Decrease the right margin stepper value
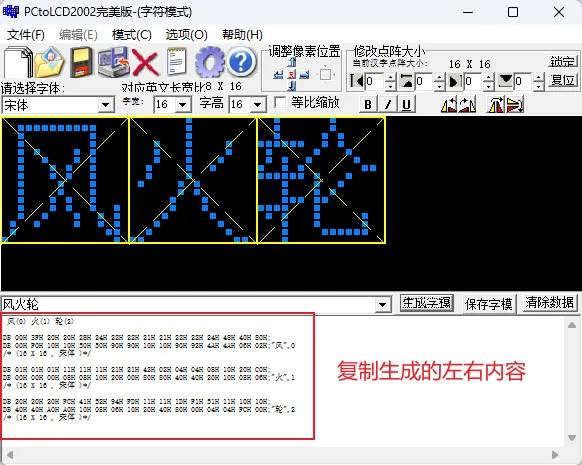 point(489,86)
